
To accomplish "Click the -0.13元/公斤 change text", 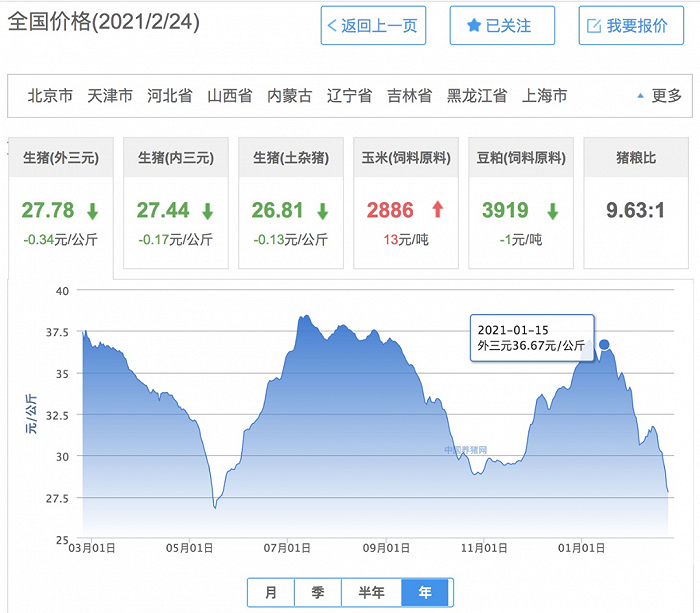I will [291, 240].
